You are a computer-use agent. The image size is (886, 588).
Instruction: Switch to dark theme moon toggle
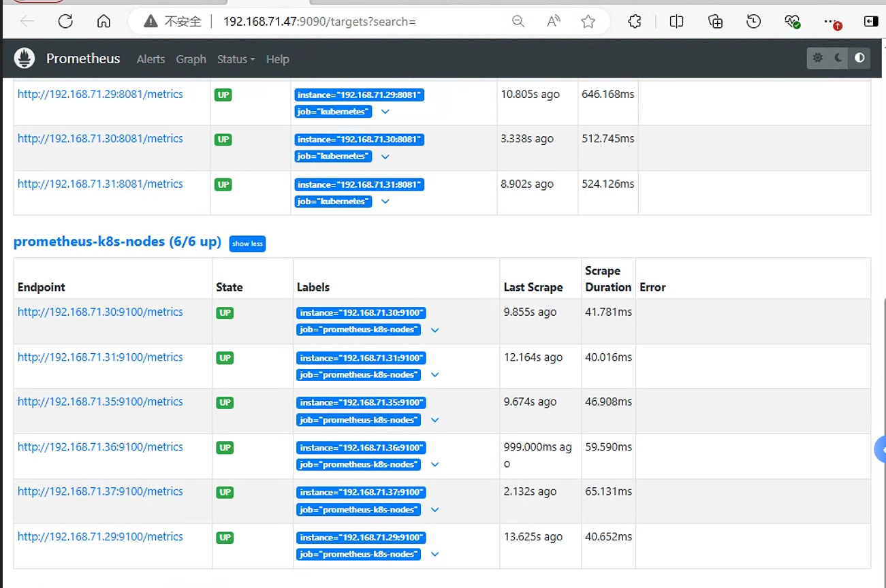click(x=838, y=59)
